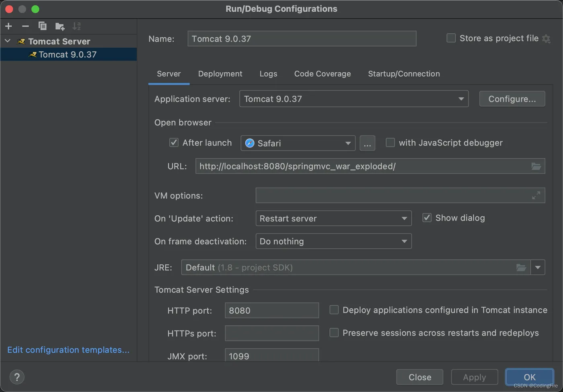The height and width of the screenshot is (392, 563).
Task: Click the URL input field
Action: tap(370, 166)
